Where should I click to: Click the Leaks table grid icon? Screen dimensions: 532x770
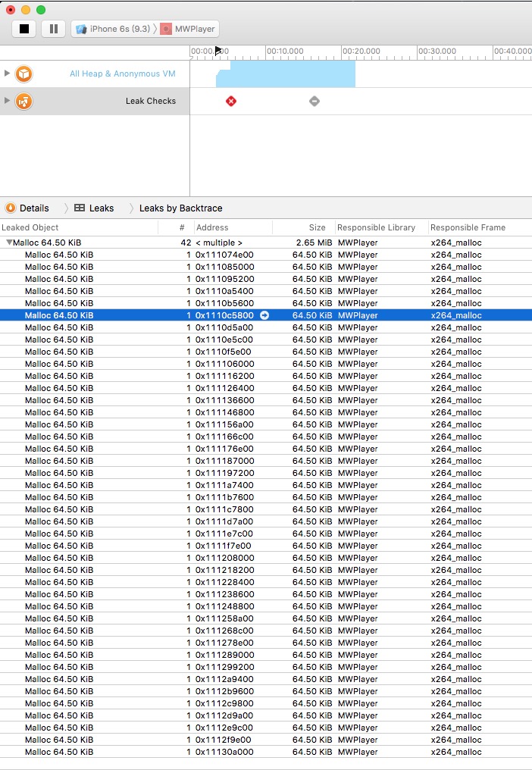click(x=79, y=208)
